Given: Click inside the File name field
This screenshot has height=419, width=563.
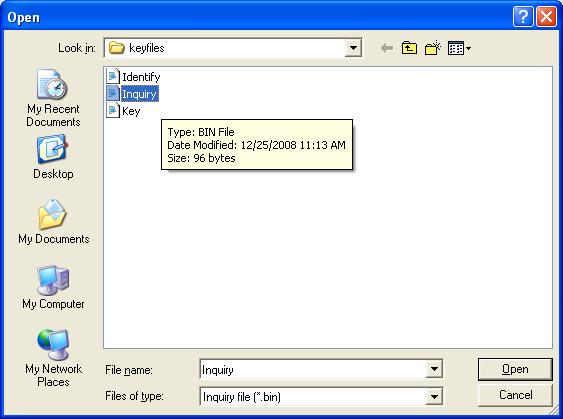Looking at the screenshot, I should (x=313, y=369).
